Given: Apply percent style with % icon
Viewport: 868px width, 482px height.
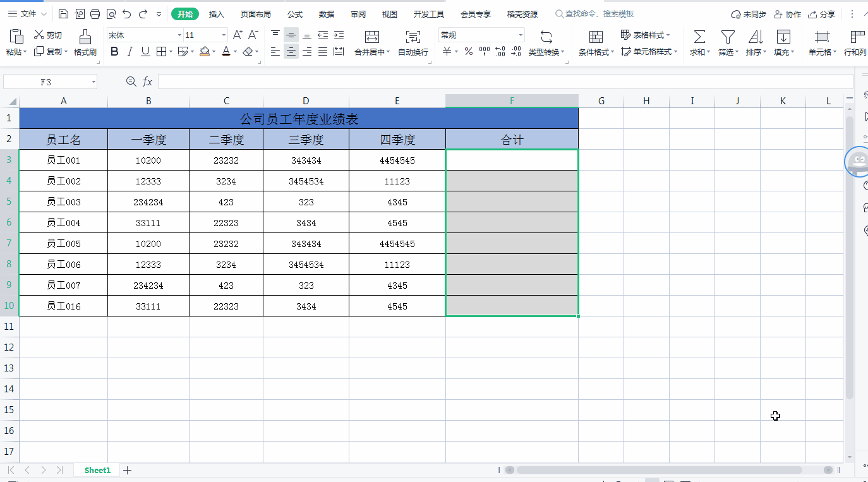Looking at the screenshot, I should click(x=469, y=52).
